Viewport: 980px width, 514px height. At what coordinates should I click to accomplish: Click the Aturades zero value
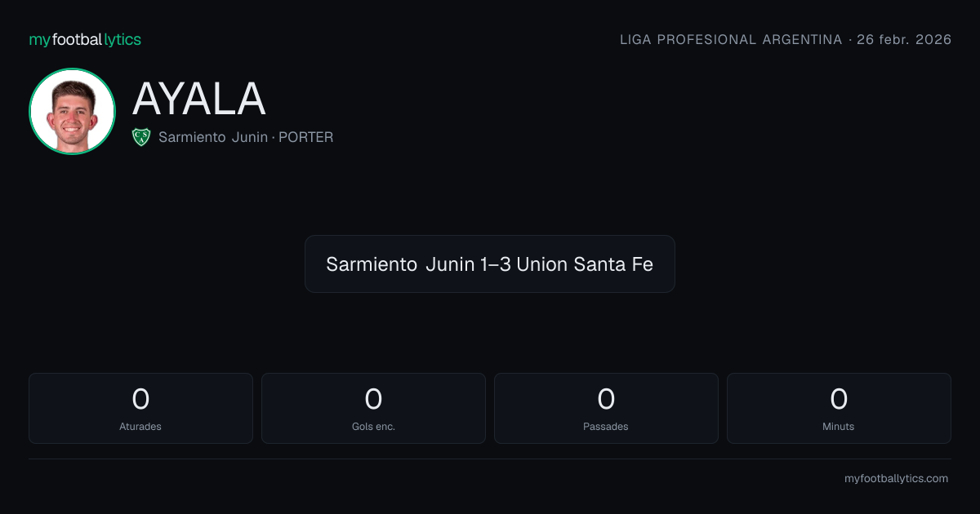140,399
